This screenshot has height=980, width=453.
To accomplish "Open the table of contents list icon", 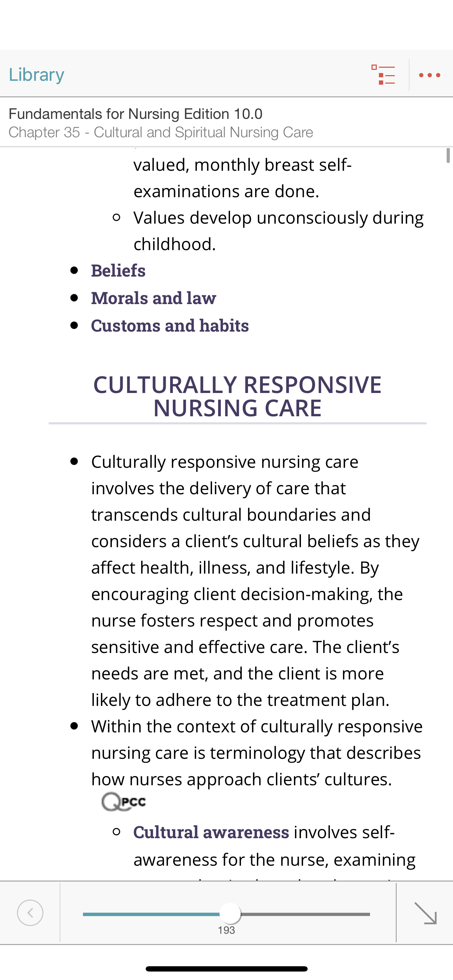I will pyautogui.click(x=383, y=75).
